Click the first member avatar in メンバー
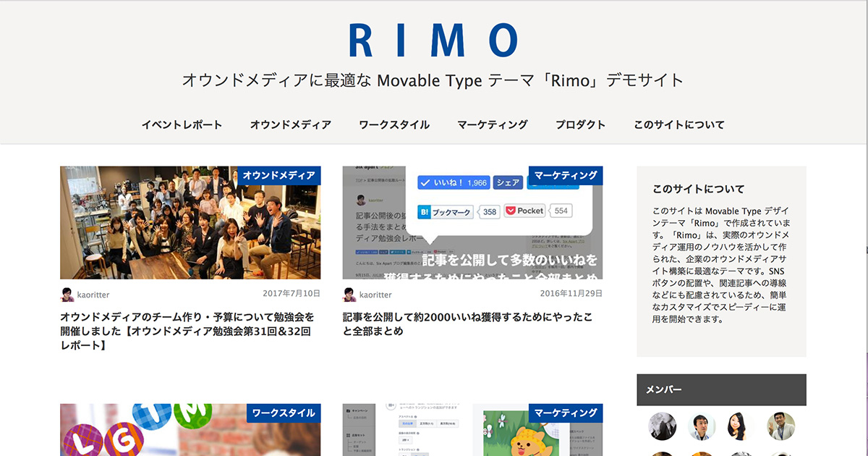This screenshot has height=456, width=868. [663, 427]
